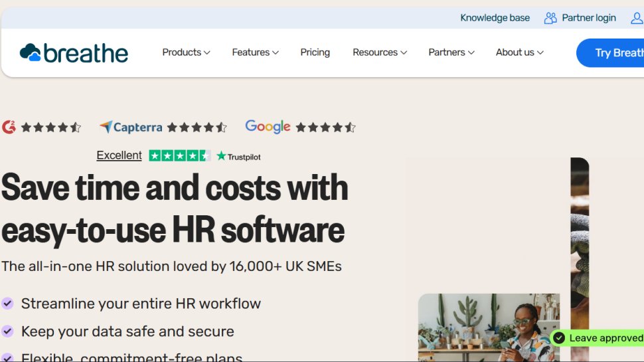This screenshot has height=362, width=644.
Task: Click the Capterra logo
Action: pyautogui.click(x=130, y=127)
